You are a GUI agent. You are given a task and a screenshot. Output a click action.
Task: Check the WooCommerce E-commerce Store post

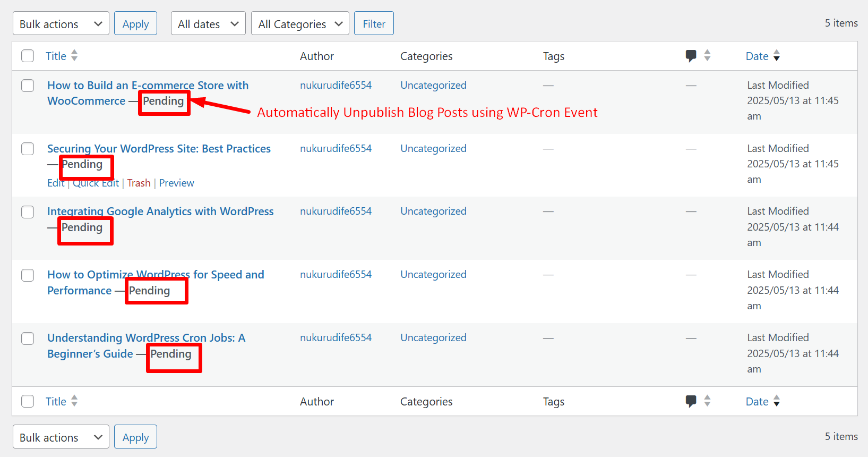coord(28,86)
